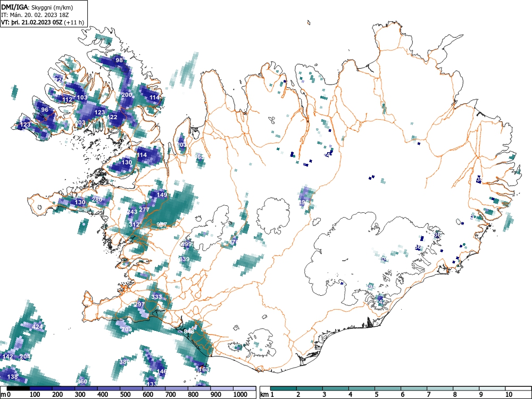Screen dimensions: 532x399
Task: Click the dark navy 100–200 m legend swatch
Action: coord(41,388)
